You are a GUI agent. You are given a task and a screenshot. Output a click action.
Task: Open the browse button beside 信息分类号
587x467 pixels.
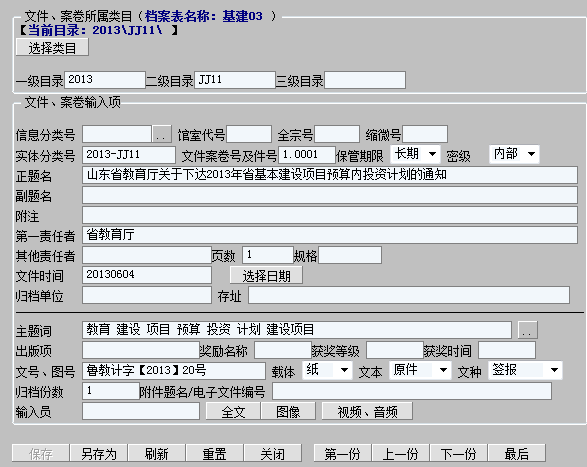click(x=161, y=134)
